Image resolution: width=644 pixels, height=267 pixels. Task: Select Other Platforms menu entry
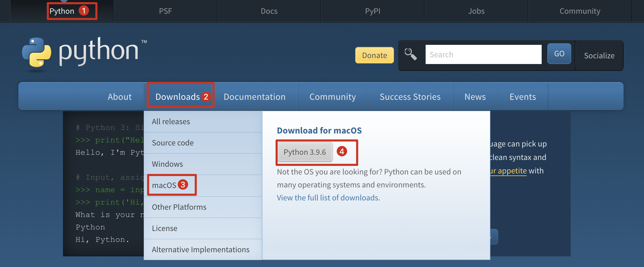tap(179, 207)
